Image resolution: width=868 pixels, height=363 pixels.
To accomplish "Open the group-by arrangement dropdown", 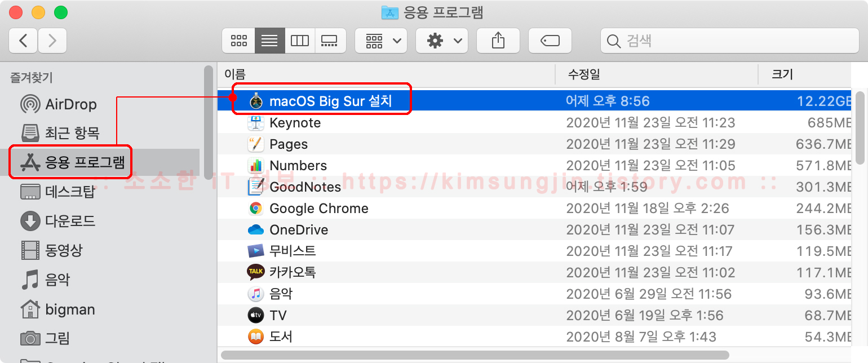I will [380, 41].
